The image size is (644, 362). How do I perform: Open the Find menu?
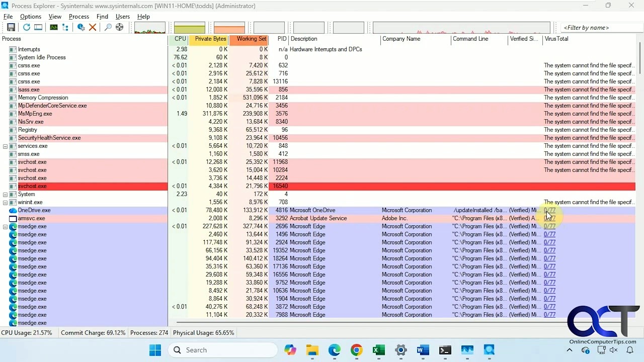(x=102, y=16)
